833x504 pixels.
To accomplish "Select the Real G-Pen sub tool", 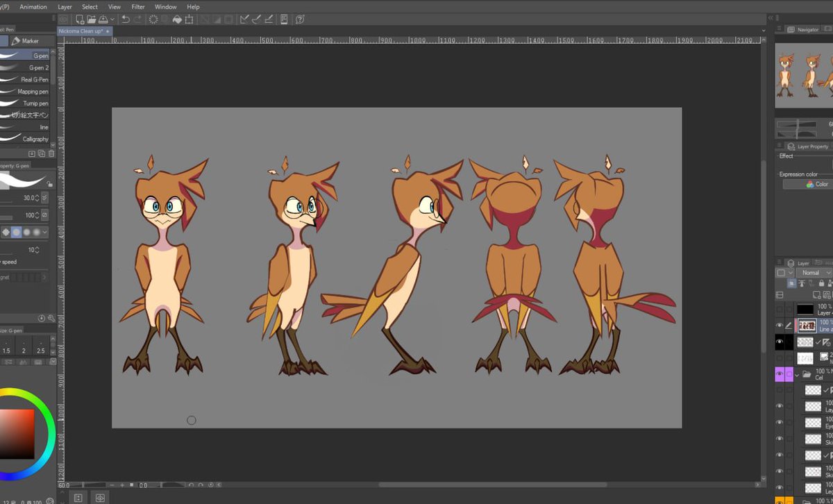I will [x=25, y=79].
